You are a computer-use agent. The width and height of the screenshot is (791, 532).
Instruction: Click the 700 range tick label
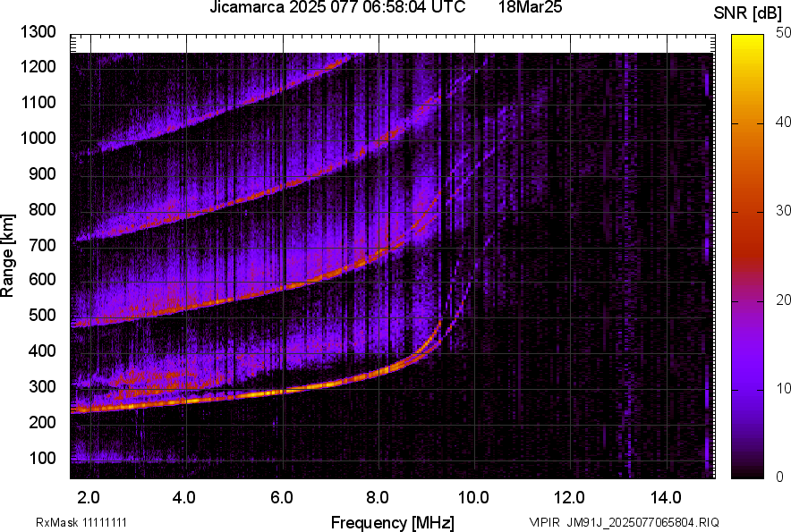point(42,245)
